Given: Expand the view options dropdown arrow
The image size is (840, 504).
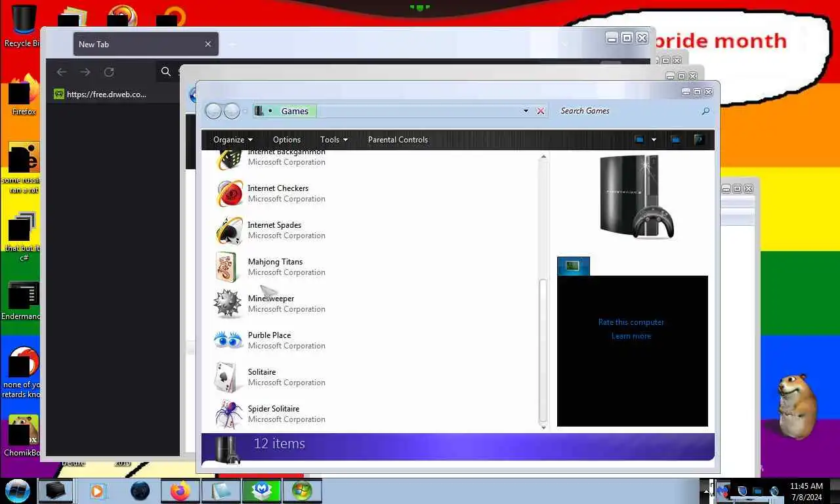Looking at the screenshot, I should click(x=654, y=140).
